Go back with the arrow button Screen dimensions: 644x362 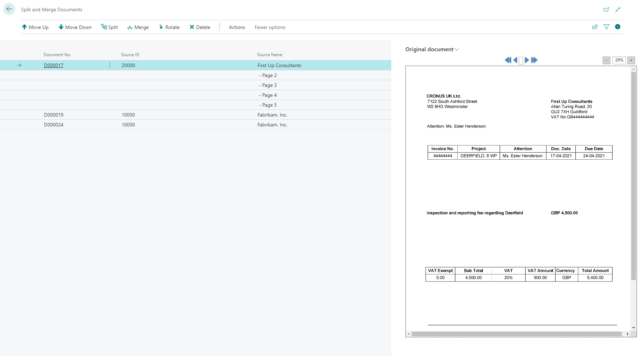[x=9, y=9]
